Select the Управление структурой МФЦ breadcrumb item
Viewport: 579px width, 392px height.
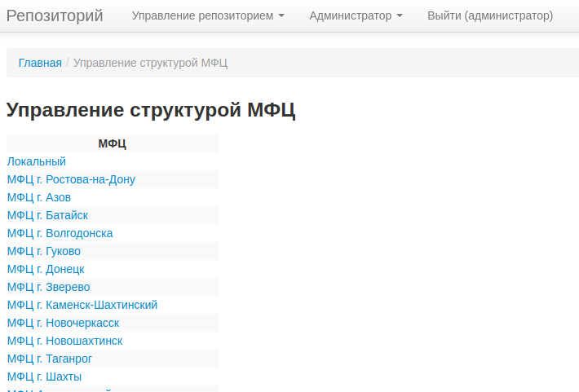150,63
